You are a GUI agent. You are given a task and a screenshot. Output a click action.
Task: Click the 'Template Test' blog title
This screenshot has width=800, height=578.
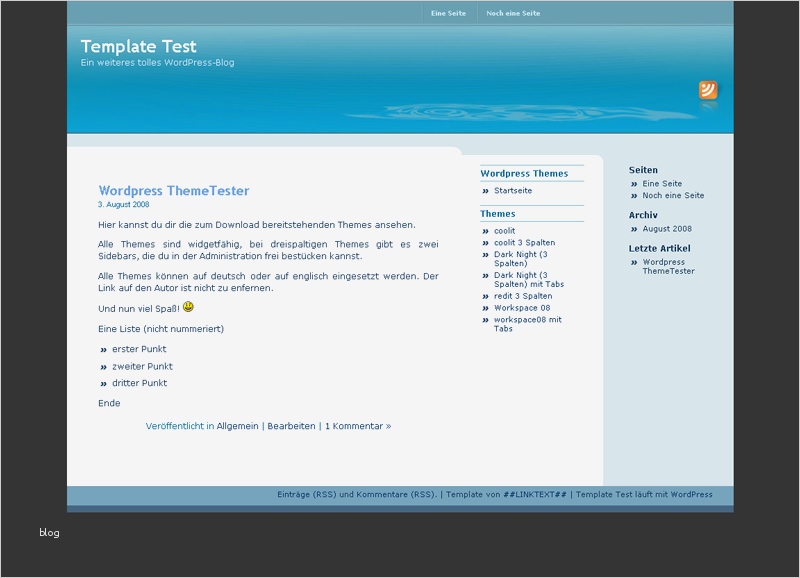point(139,46)
